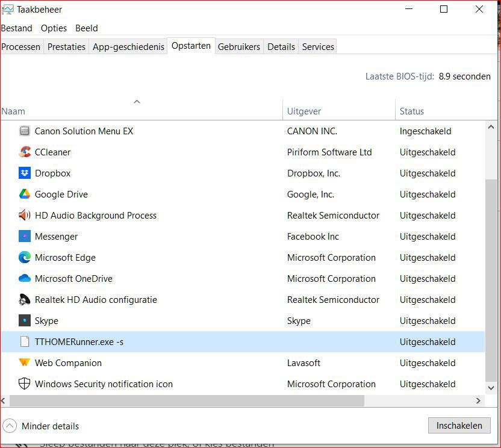This screenshot has height=448, width=501.
Task: Collapse view with the Minder details arrow
Action: pyautogui.click(x=10, y=426)
